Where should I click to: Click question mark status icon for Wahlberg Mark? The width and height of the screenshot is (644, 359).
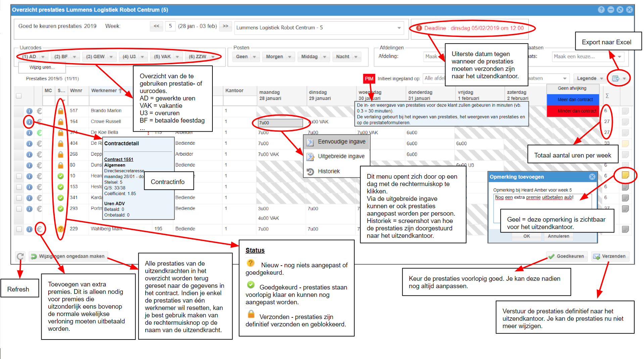pyautogui.click(x=60, y=229)
